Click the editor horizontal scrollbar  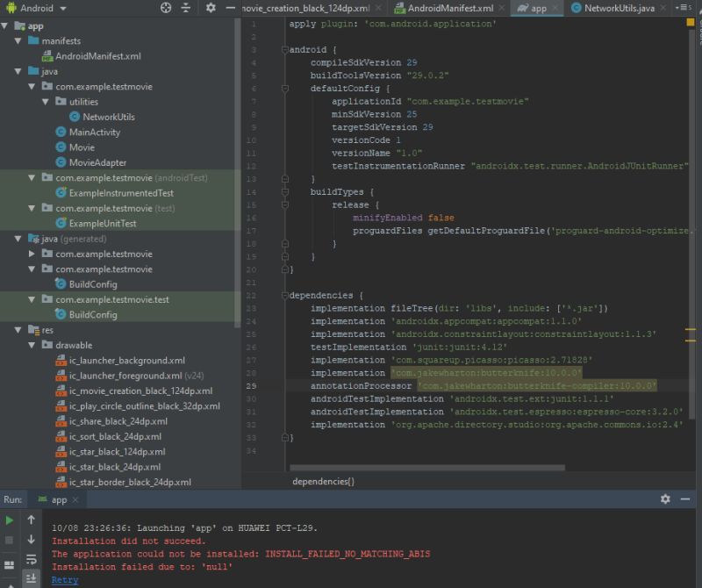[427, 468]
